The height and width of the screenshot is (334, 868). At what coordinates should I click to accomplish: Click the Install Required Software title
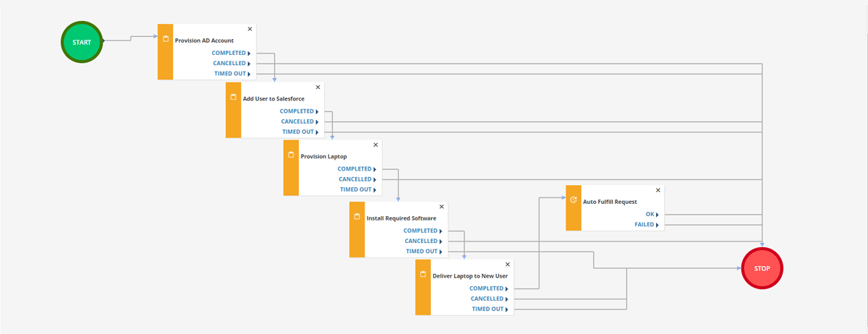[x=401, y=218]
